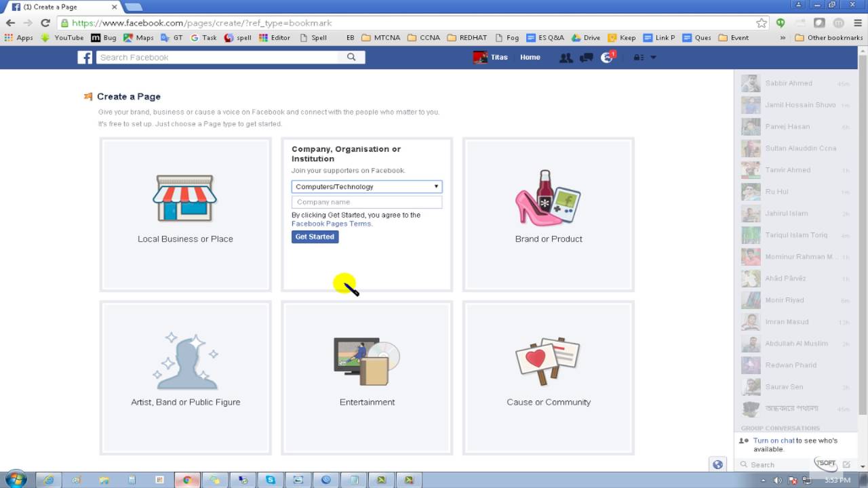Open the privacy shortcuts lock icon
The width and height of the screenshot is (868, 488).
click(638, 58)
